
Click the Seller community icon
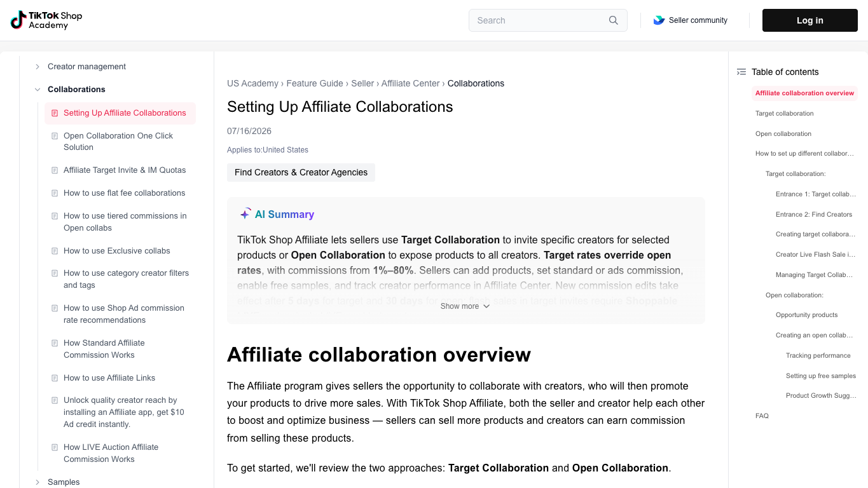point(659,20)
